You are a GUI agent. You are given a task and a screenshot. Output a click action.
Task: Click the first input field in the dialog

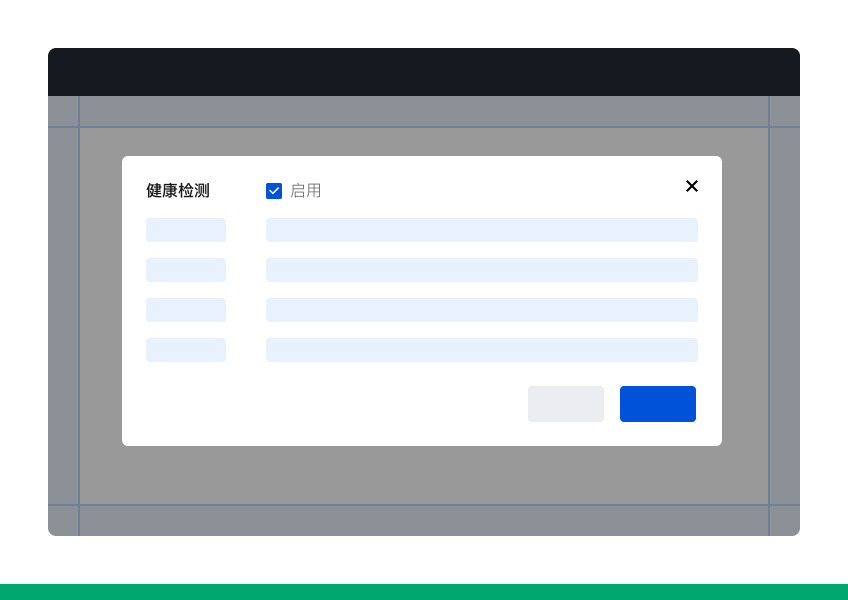click(482, 230)
